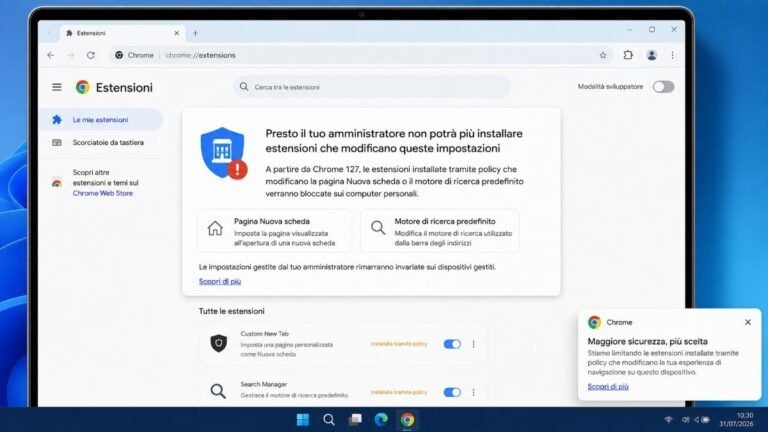The width and height of the screenshot is (768, 432).
Task: Go back using the browser back arrow
Action: 50,55
